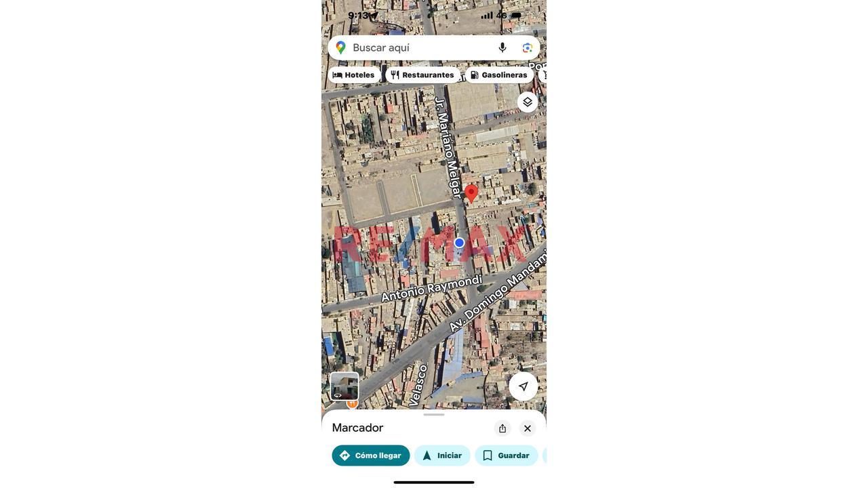Share the Marcador location
The image size is (868, 488).
pos(502,428)
